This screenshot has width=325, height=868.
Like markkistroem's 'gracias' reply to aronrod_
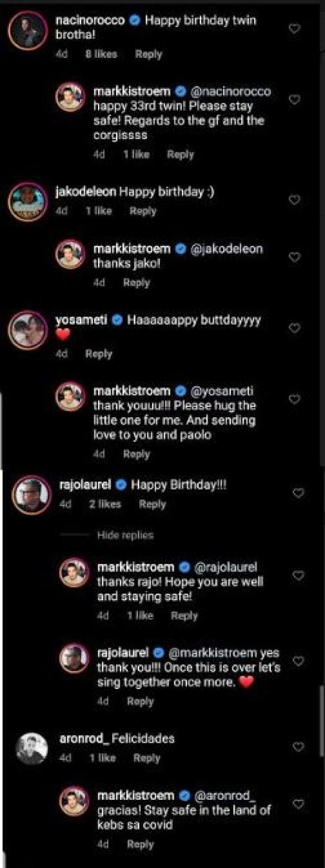tap(298, 804)
